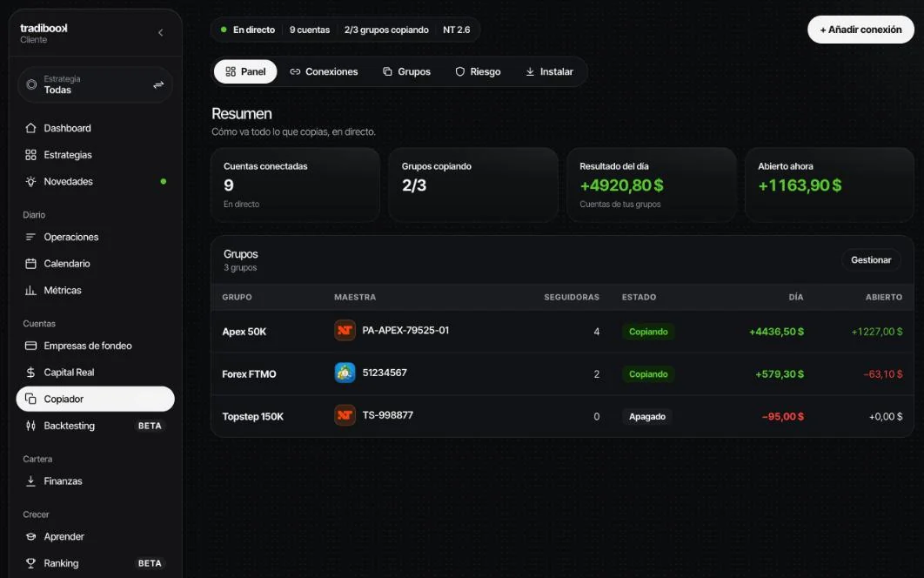
Task: Click the BETA badge next to Ranking
Action: (150, 563)
